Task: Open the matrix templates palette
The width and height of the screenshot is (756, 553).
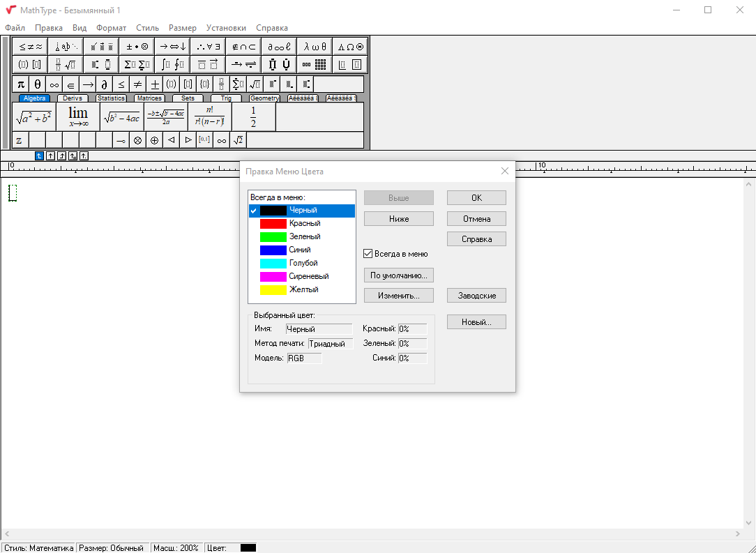Action: tap(315, 64)
